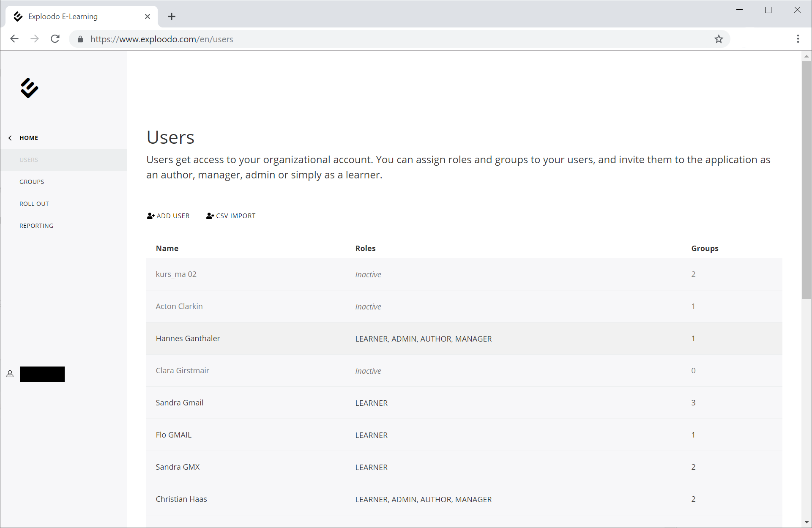Open the Christian Haas user entry
812x528 pixels.
181,499
